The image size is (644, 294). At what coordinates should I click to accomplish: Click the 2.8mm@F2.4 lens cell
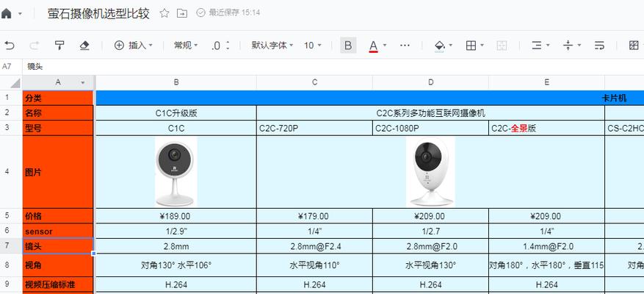[x=314, y=246]
